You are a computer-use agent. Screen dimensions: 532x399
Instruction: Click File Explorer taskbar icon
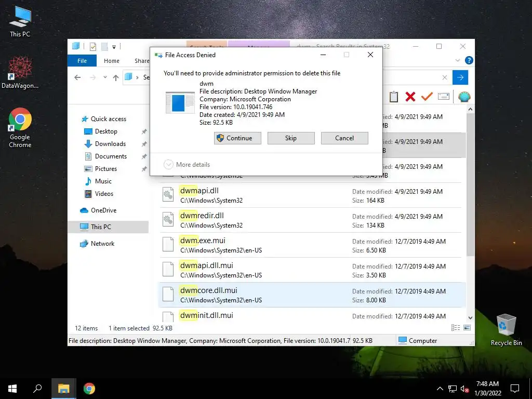[x=64, y=389]
